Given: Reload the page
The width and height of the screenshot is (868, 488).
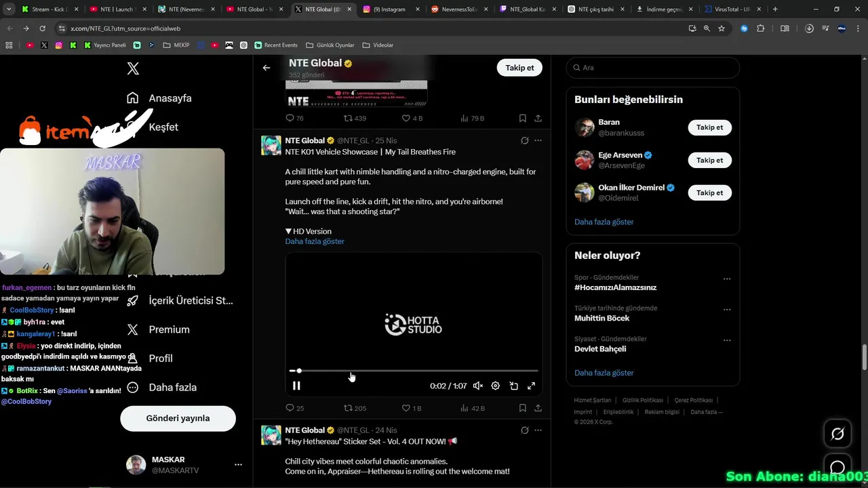Looking at the screenshot, I should 42,28.
